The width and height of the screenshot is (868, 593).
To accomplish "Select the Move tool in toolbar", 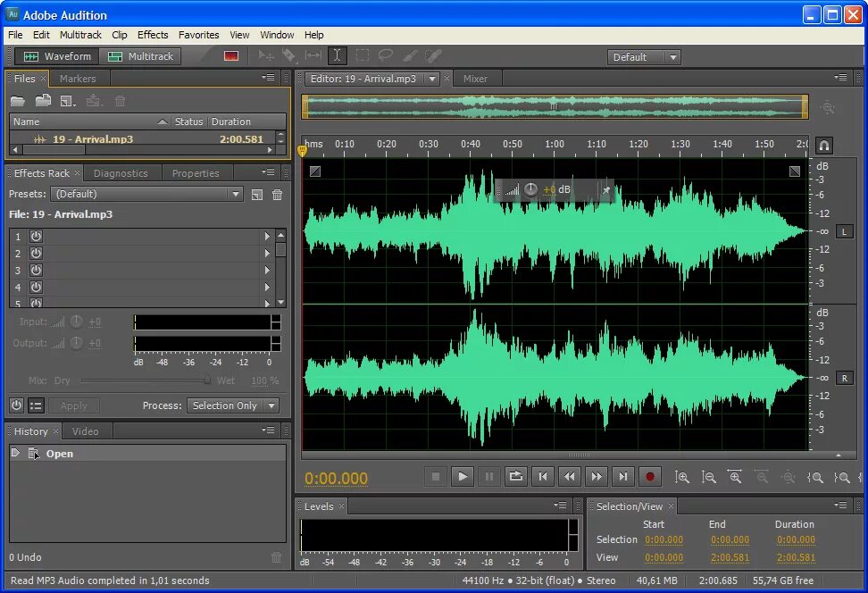I will [x=266, y=56].
